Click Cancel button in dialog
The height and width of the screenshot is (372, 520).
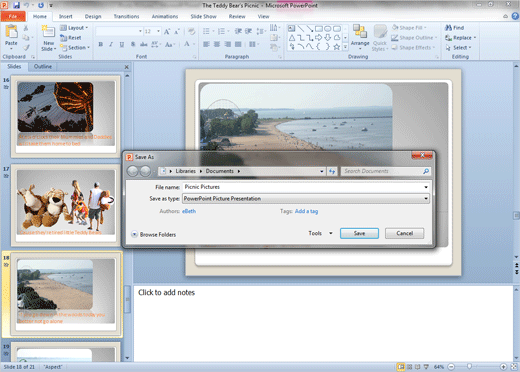pos(405,233)
